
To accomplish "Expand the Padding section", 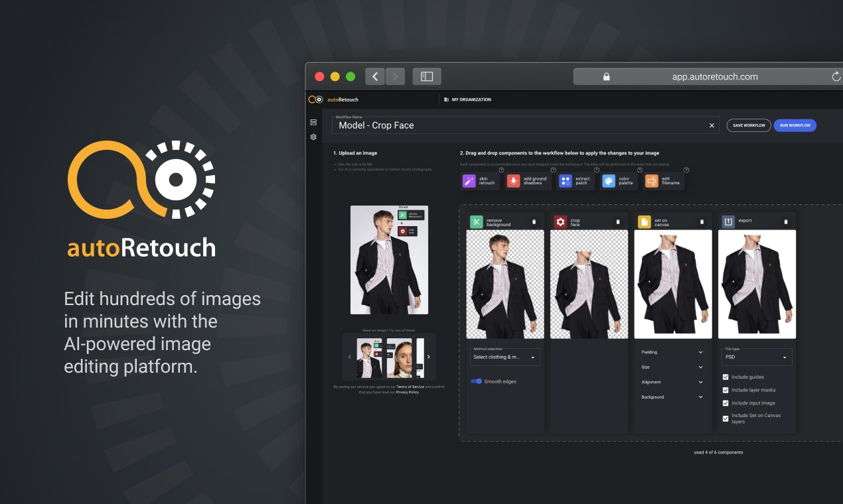I will (x=673, y=351).
